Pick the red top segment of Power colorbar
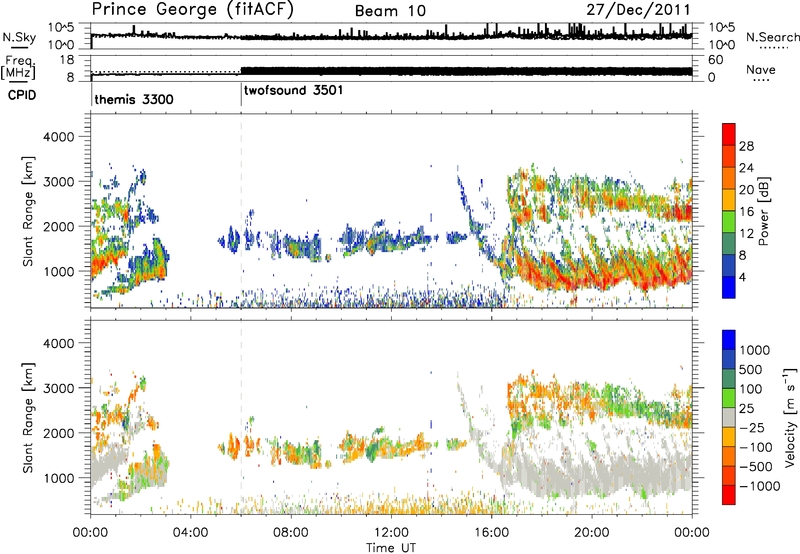The width and height of the screenshot is (800, 554). click(729, 134)
